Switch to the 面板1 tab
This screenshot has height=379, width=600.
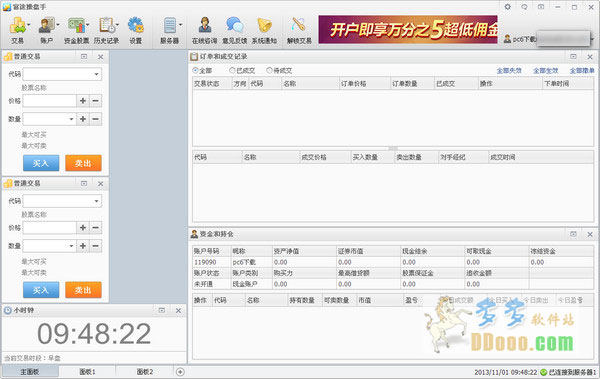click(87, 371)
